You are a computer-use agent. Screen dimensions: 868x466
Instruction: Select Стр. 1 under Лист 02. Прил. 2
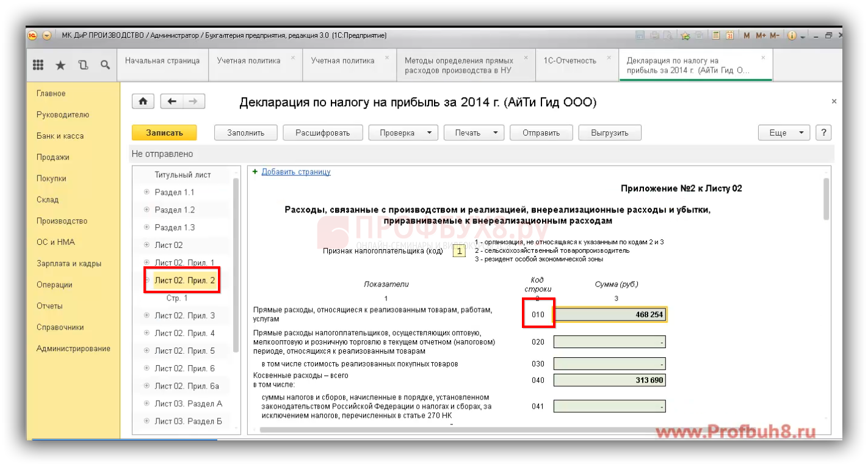(177, 298)
